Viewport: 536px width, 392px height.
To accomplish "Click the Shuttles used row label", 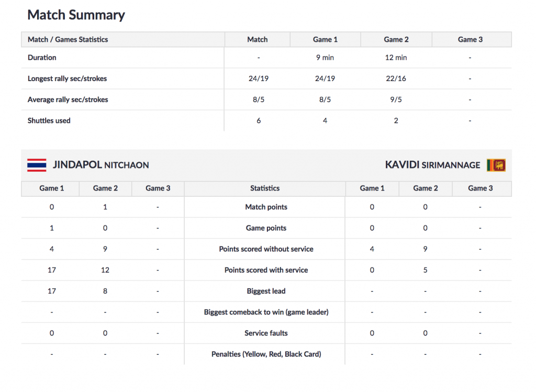I will point(49,121).
